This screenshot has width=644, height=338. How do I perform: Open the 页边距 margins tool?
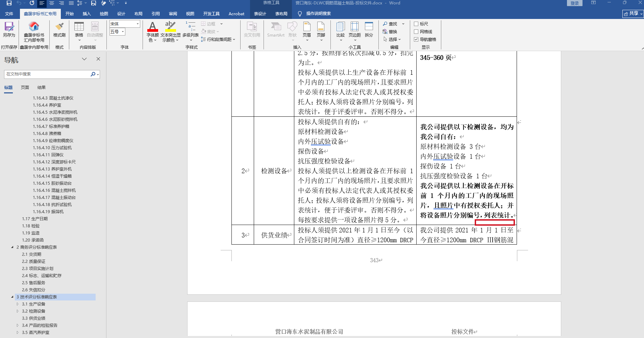click(355, 27)
